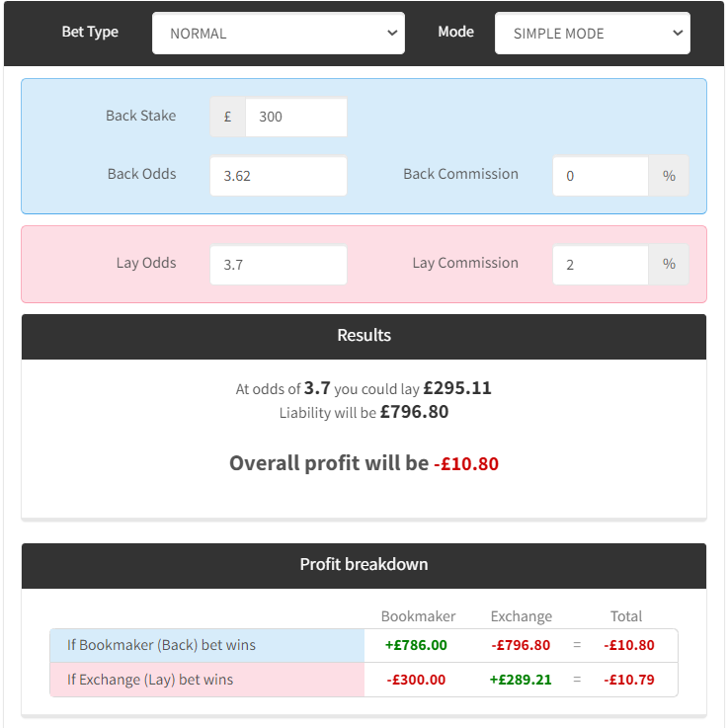This screenshot has width=728, height=728.
Task: Click the Exchange +£289.21 value
Action: [521, 680]
